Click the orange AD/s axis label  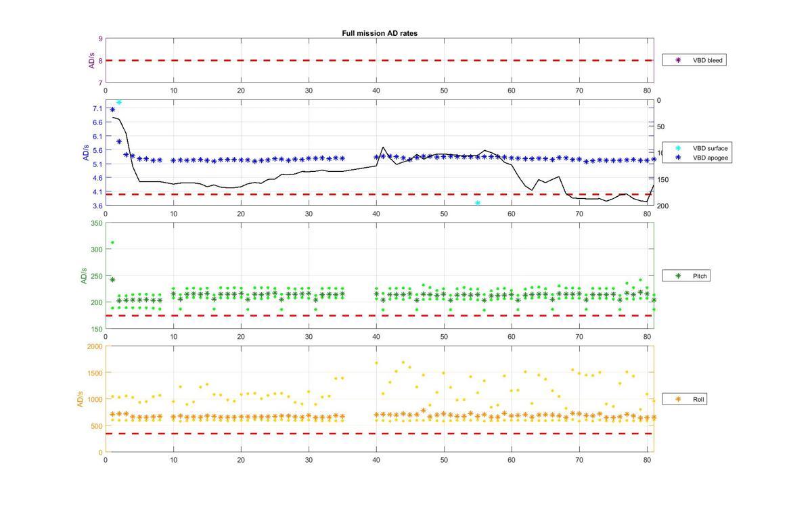click(80, 399)
